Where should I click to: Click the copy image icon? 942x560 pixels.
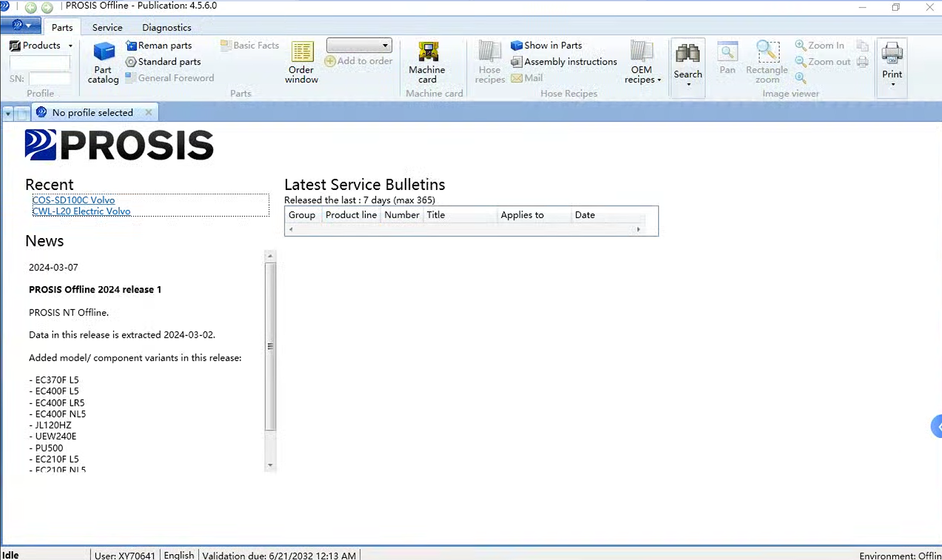pyautogui.click(x=862, y=45)
